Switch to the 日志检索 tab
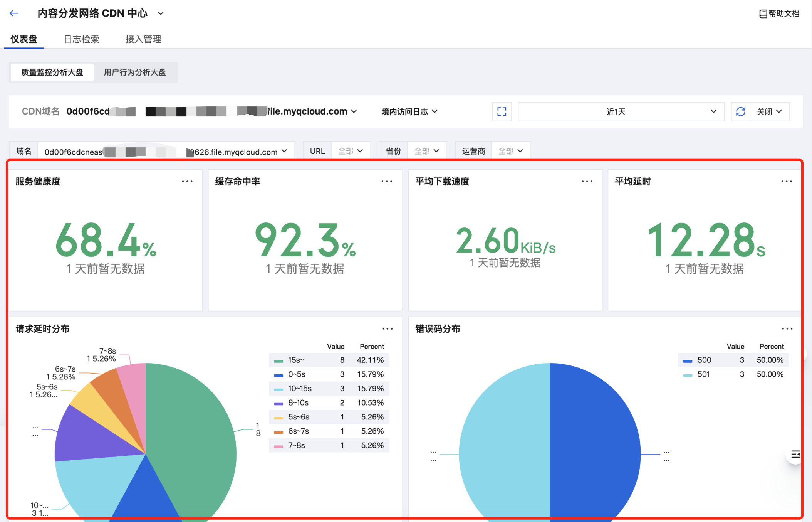 coord(81,39)
